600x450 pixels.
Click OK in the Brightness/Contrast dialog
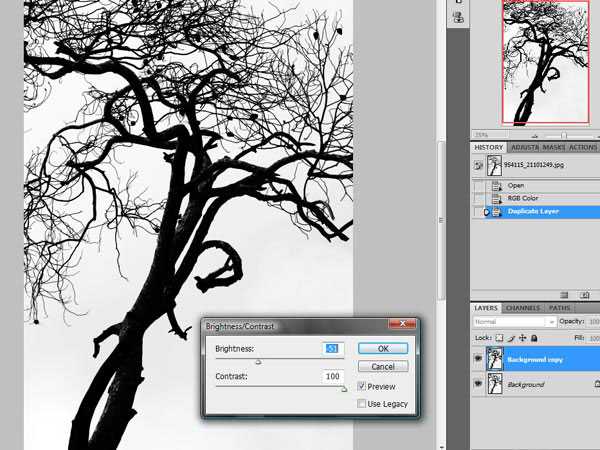pyautogui.click(x=383, y=349)
